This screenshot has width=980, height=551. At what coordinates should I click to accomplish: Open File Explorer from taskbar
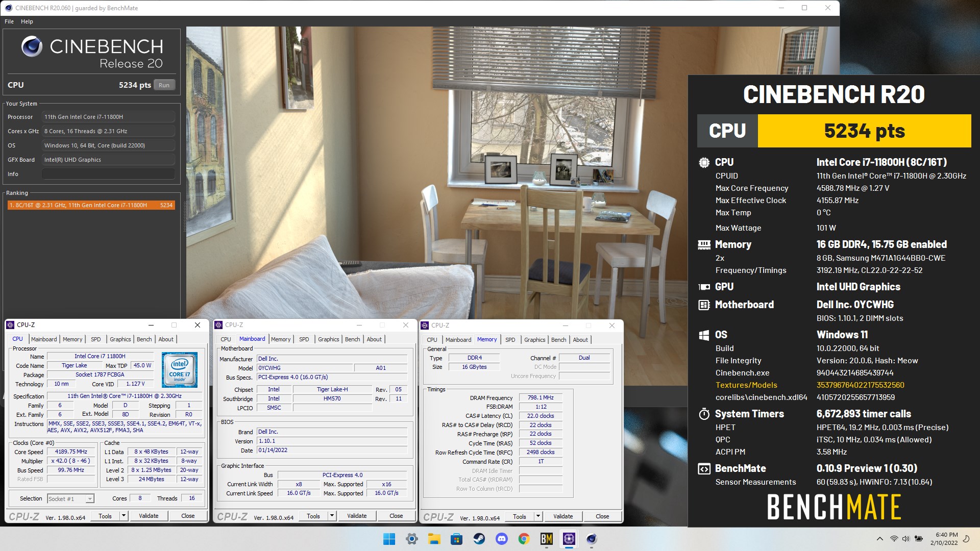click(x=434, y=539)
